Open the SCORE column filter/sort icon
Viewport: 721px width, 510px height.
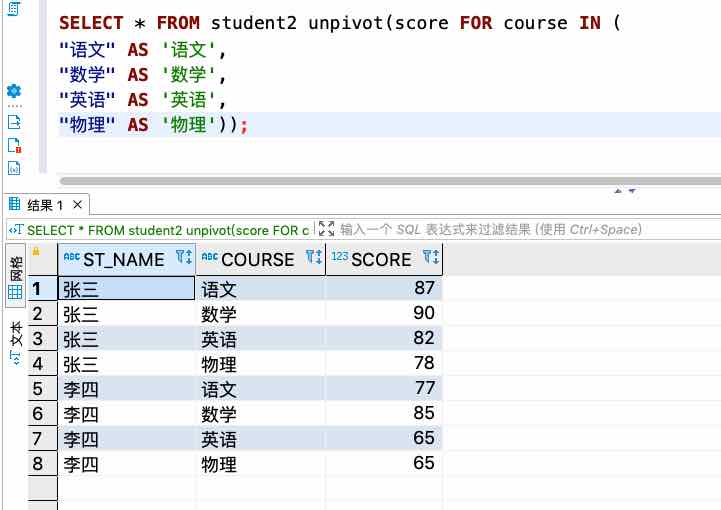coord(431,257)
